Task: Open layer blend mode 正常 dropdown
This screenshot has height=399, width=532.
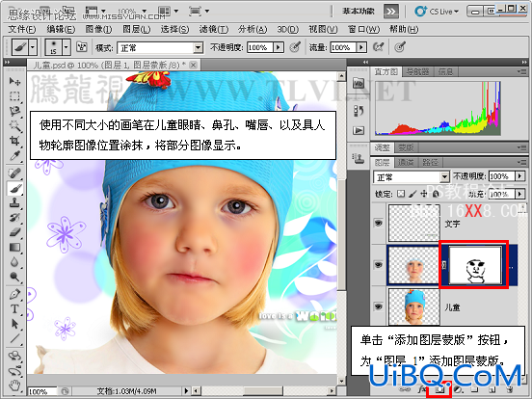Action: point(444,177)
